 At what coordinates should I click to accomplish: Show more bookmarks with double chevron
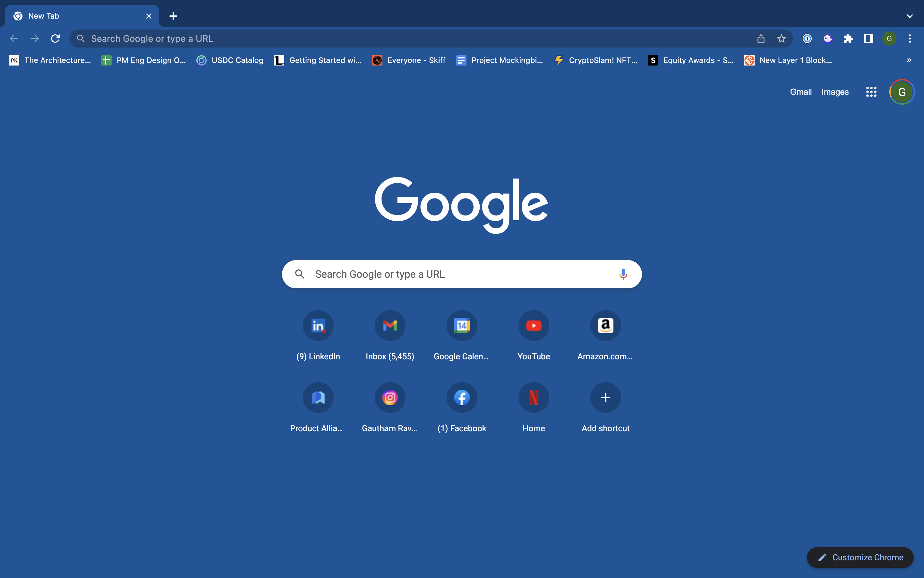(909, 60)
